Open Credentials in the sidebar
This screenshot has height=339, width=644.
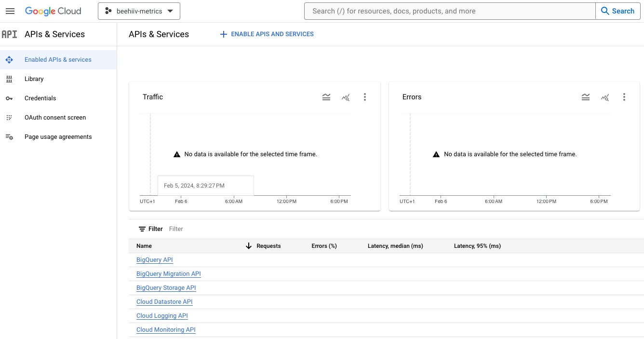(x=58, y=98)
